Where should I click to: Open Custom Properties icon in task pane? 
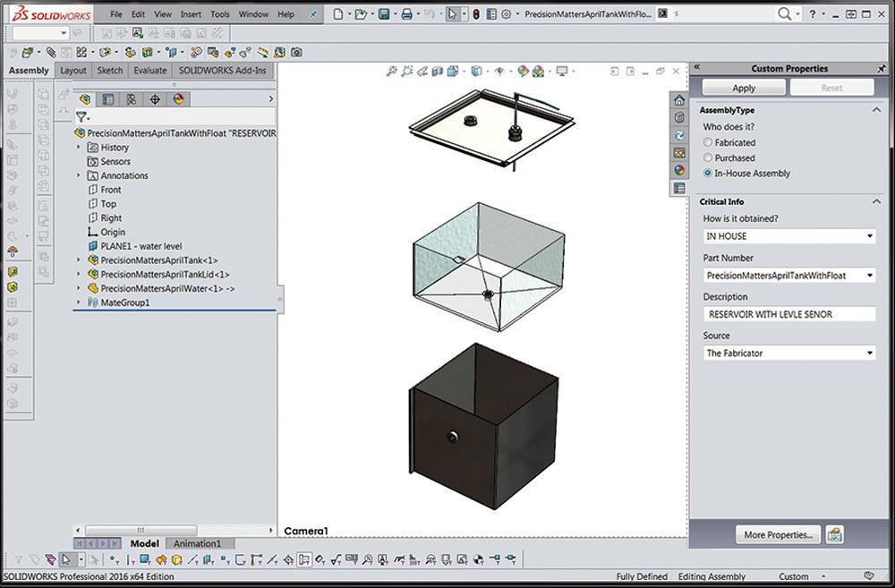click(x=679, y=188)
